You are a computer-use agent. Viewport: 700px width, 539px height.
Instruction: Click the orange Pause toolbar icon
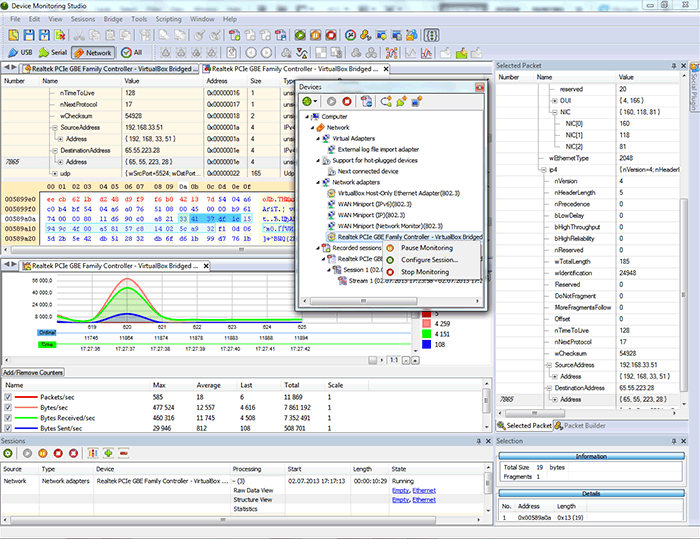316,35
